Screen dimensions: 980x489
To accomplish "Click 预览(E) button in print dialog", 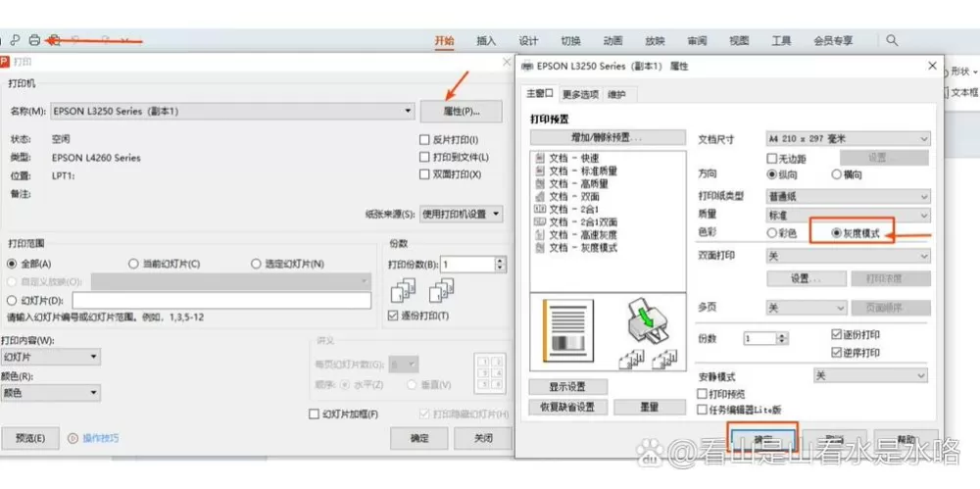I will [30, 438].
